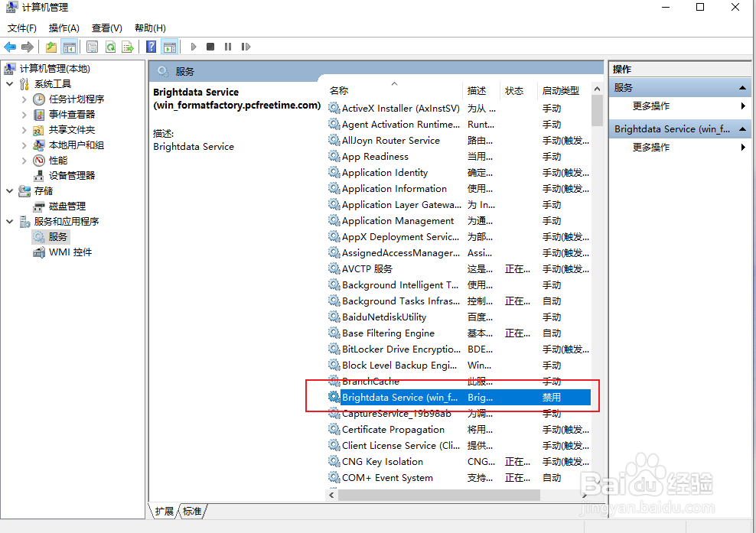This screenshot has height=533, width=756.
Task: Open the 查看(V) menu
Action: pos(107,28)
